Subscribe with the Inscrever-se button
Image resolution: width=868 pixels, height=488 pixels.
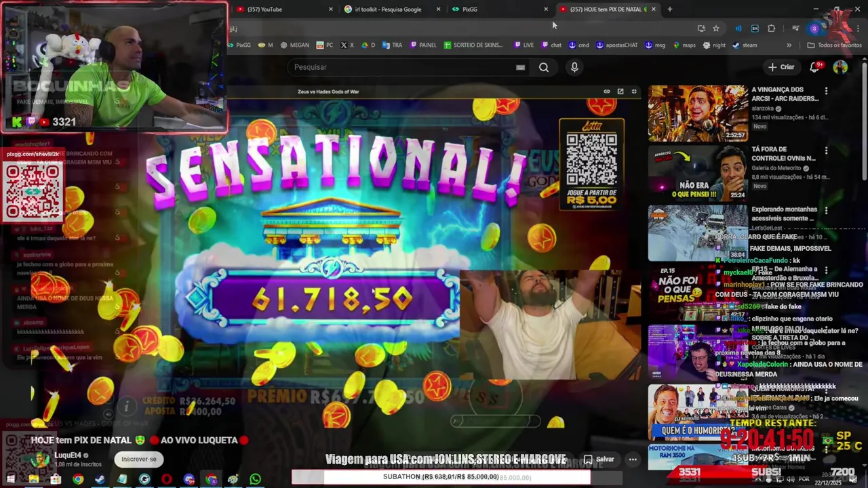[x=138, y=459]
